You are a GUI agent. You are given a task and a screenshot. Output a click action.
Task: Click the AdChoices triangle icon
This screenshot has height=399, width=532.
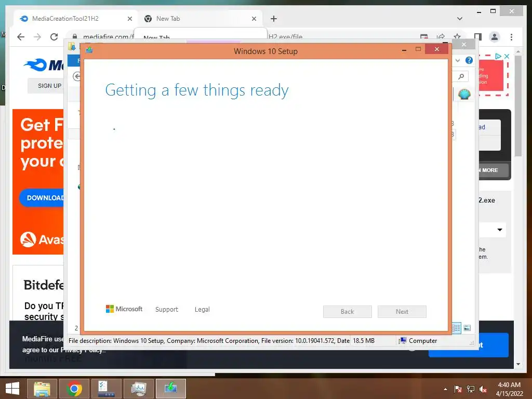point(498,56)
